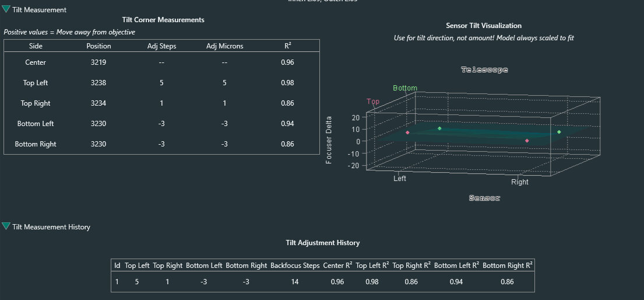Click the Side column header

pyautogui.click(x=36, y=46)
